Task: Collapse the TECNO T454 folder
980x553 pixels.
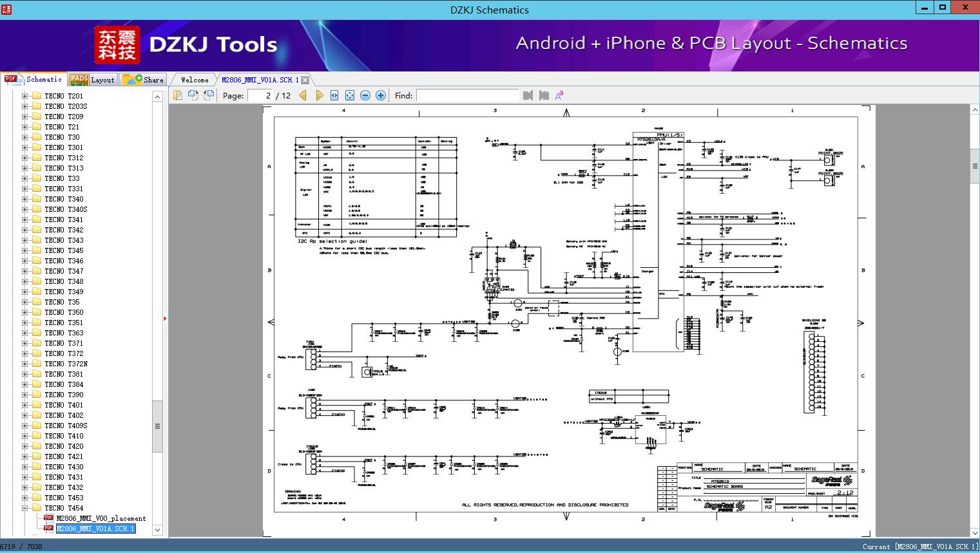Action: 25,508
